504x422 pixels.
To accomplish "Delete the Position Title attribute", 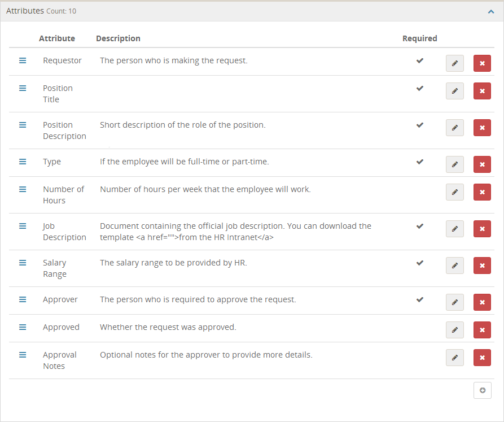I will coord(482,91).
